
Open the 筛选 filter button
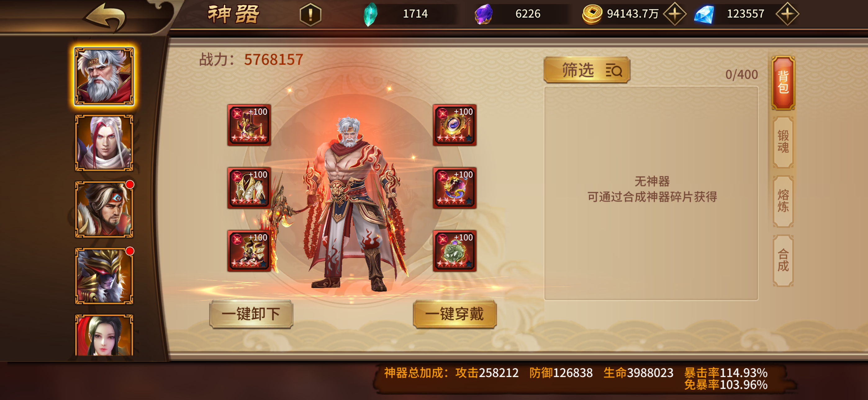tap(587, 70)
